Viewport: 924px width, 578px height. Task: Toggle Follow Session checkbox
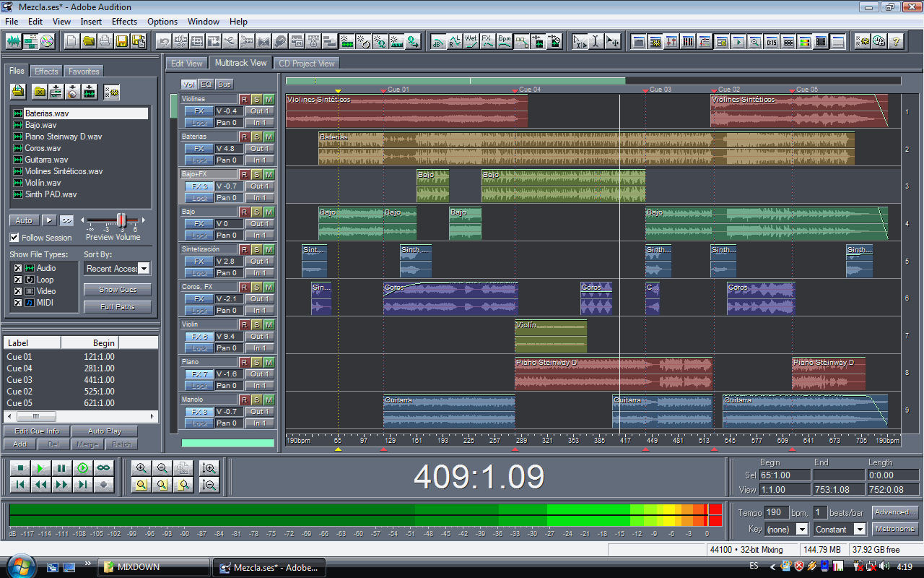14,237
